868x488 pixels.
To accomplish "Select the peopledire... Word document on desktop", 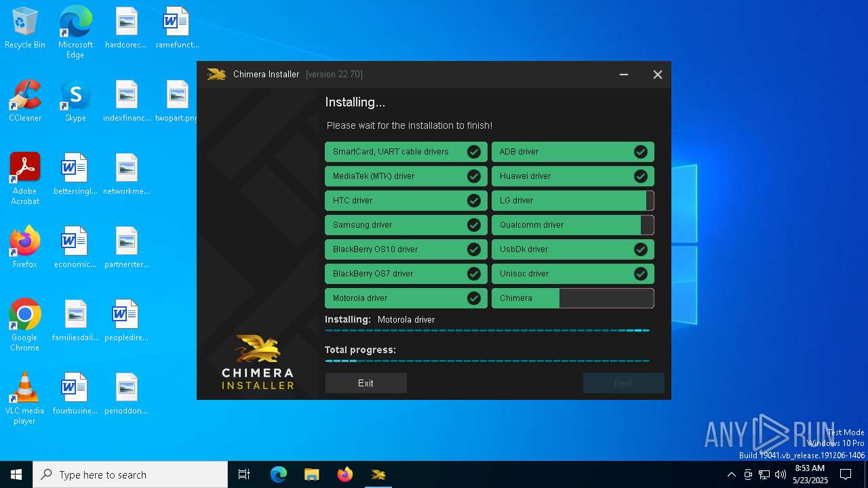I will (126, 321).
